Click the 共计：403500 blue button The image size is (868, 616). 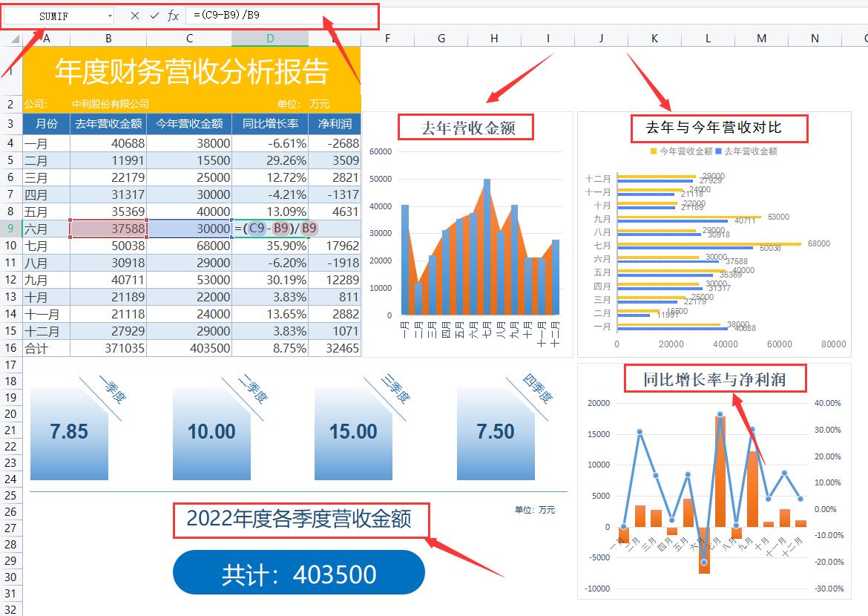(x=298, y=572)
